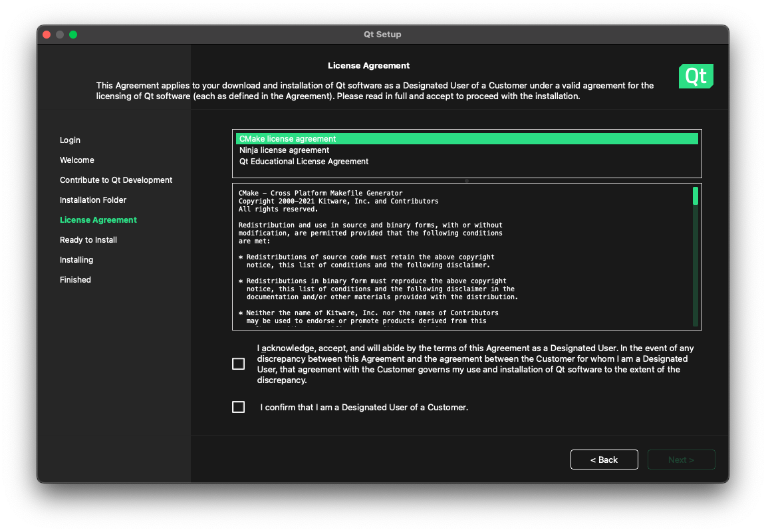Click Installing step in sidebar
The height and width of the screenshot is (532, 766).
coord(76,260)
